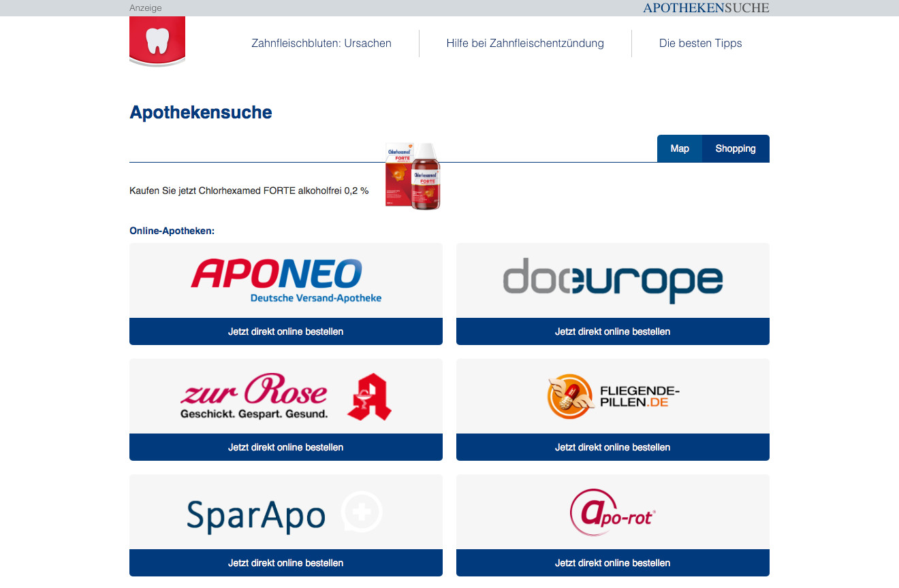The height and width of the screenshot is (588, 899).
Task: Switch to the Shopping tab
Action: click(736, 148)
